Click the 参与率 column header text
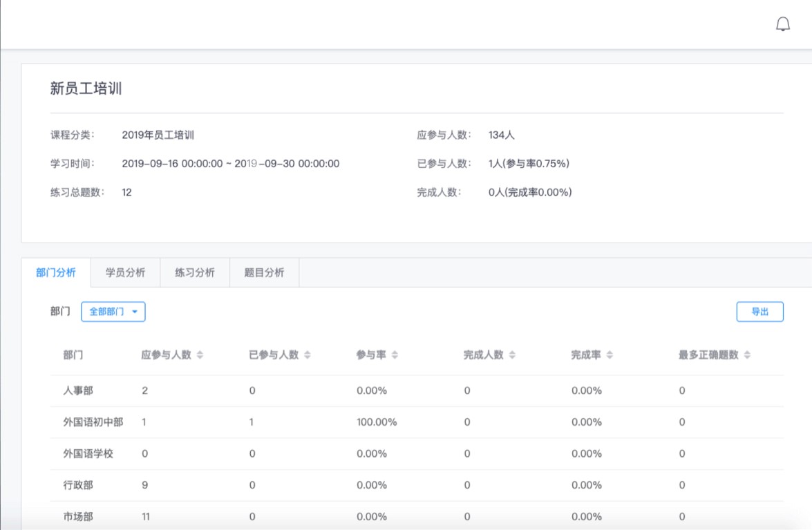812x530 pixels. point(371,354)
